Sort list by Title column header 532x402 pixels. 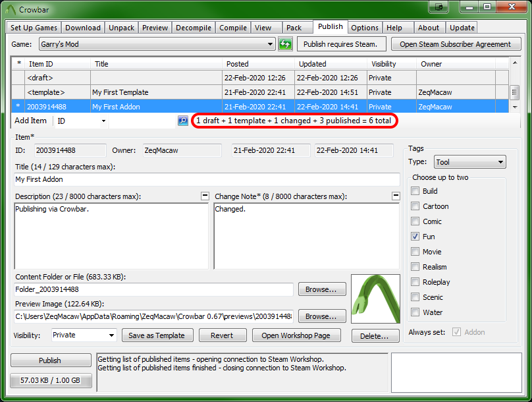pyautogui.click(x=156, y=64)
